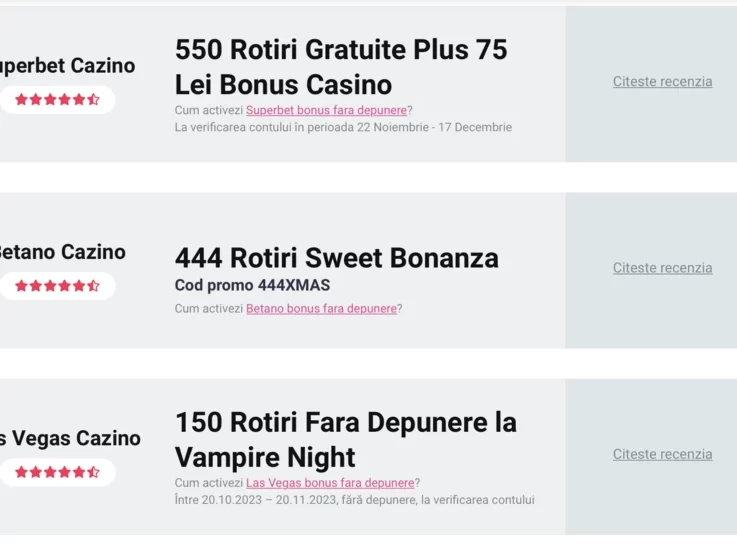
Task: Click the half star in Superbet rating
Action: tap(93, 99)
